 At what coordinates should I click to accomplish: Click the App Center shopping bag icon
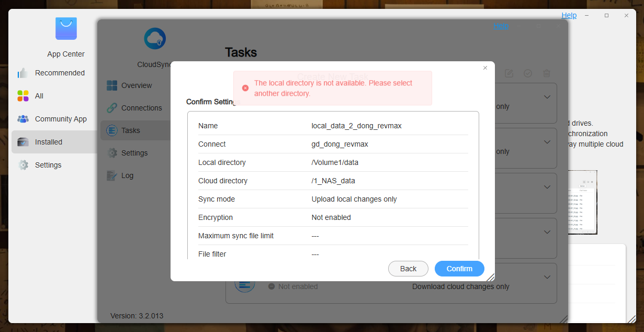point(66,29)
